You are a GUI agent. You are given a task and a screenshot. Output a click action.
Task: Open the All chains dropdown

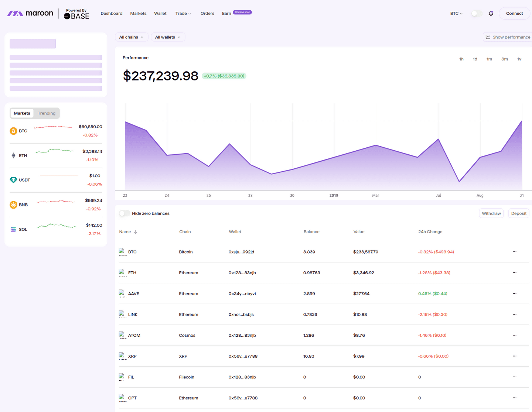click(132, 37)
